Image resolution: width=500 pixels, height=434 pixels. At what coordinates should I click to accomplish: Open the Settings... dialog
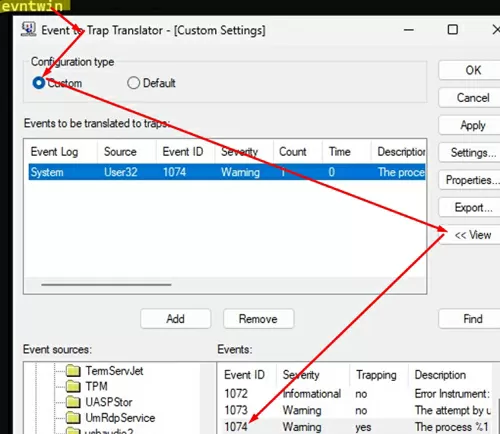pos(473,153)
